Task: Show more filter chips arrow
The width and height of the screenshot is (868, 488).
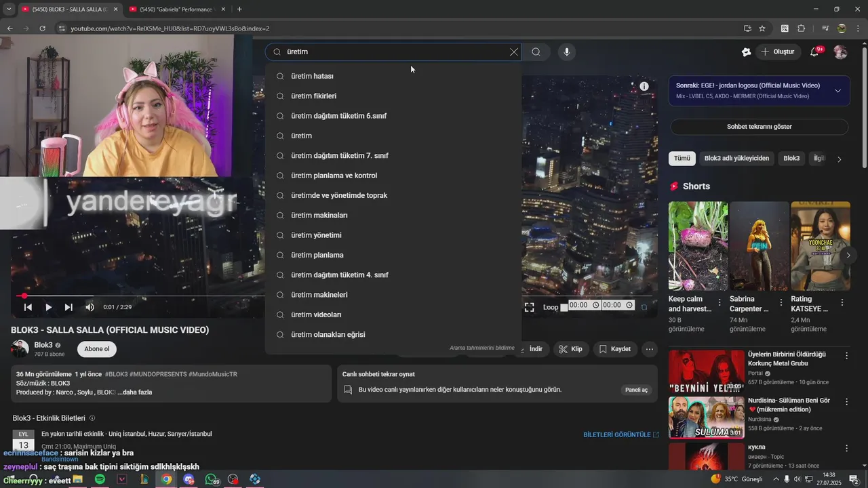Action: [x=840, y=159]
